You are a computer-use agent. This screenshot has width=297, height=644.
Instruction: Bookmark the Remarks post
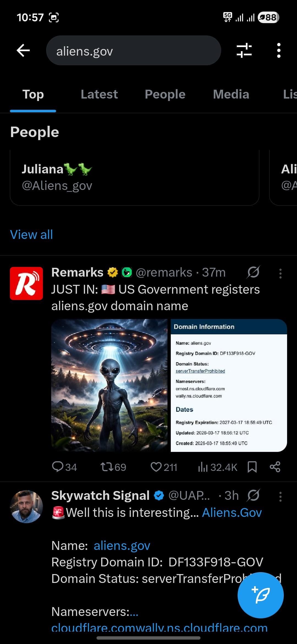(x=252, y=467)
